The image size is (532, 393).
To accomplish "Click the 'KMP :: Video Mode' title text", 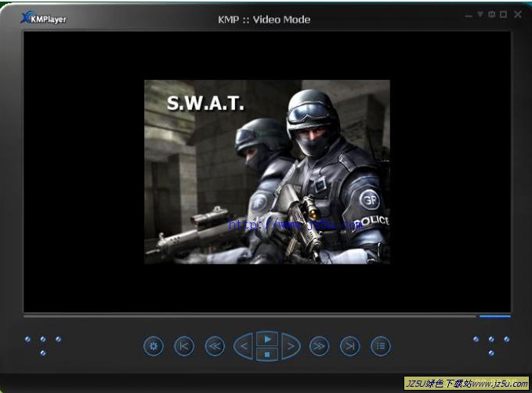I will tap(264, 20).
